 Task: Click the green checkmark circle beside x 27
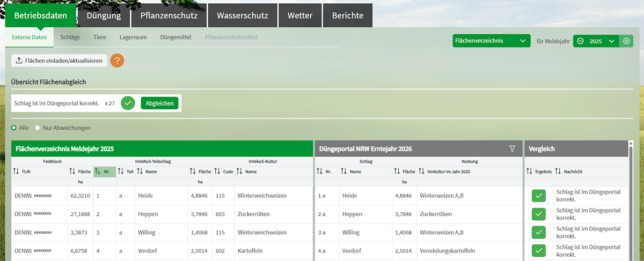[128, 103]
